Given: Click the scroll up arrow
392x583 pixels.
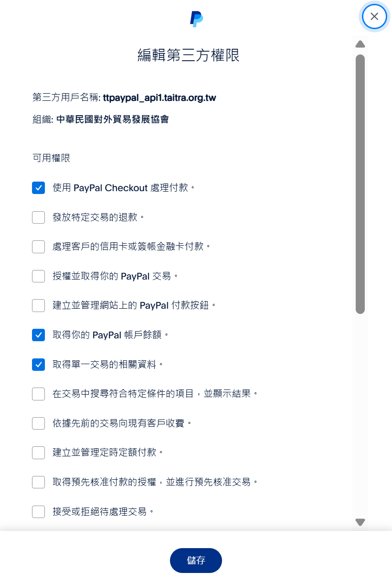Looking at the screenshot, I should tap(360, 44).
